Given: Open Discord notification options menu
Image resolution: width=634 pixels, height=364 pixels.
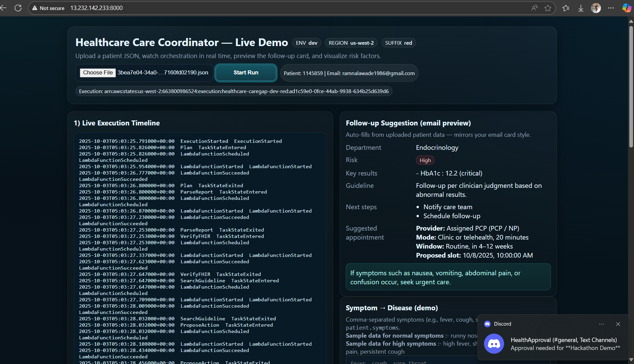Looking at the screenshot, I should (x=601, y=324).
